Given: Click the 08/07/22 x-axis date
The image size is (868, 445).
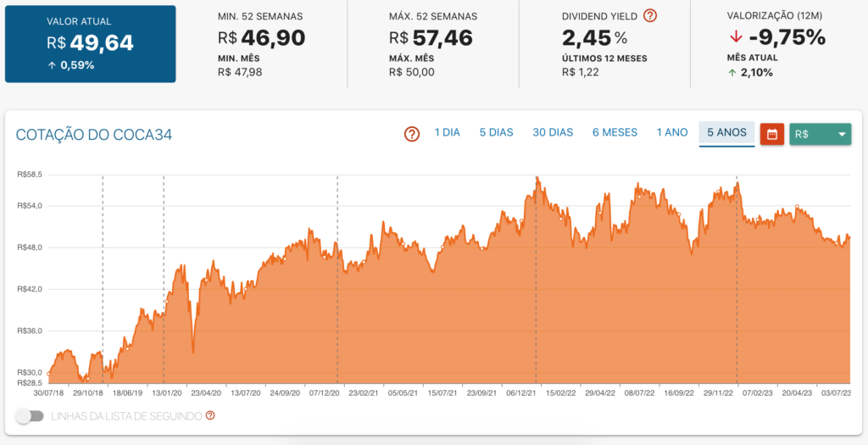Looking at the screenshot, I should point(639,392).
